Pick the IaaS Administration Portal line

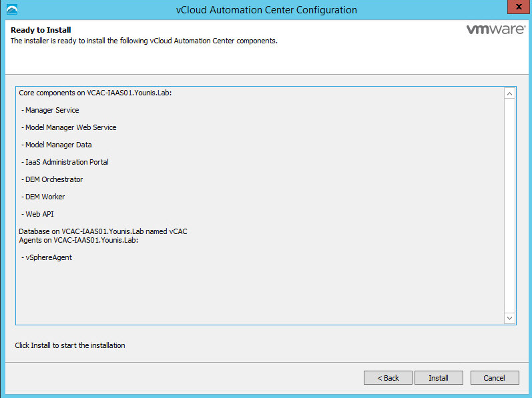click(x=66, y=162)
